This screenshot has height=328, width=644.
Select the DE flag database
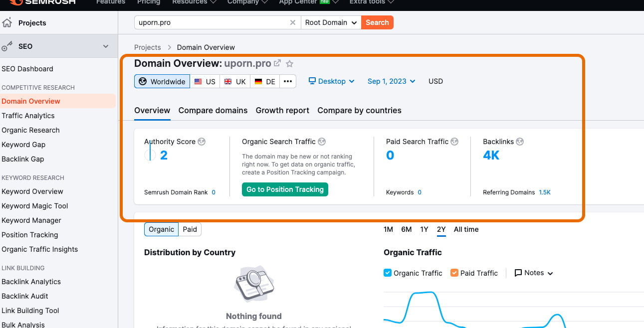(265, 81)
